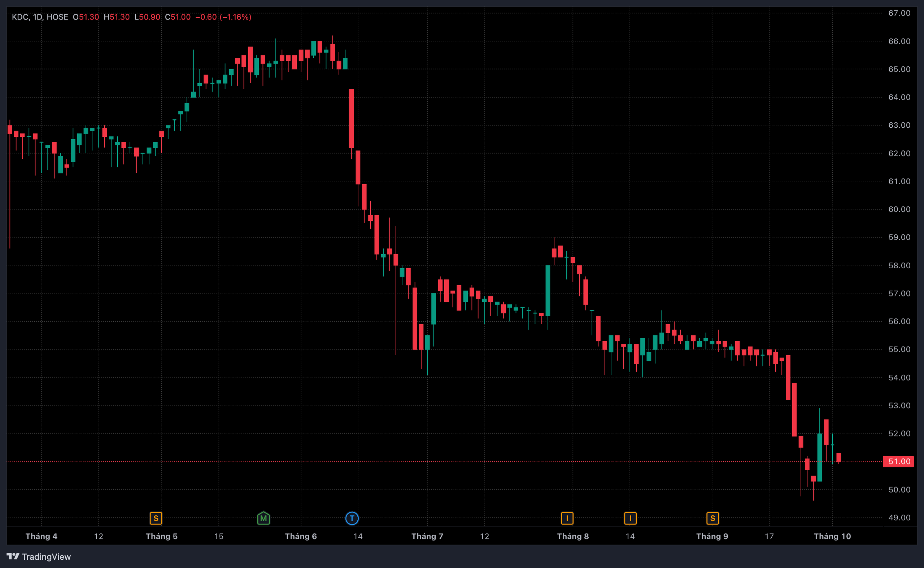
Task: Open the green M event marker
Action: 263,518
